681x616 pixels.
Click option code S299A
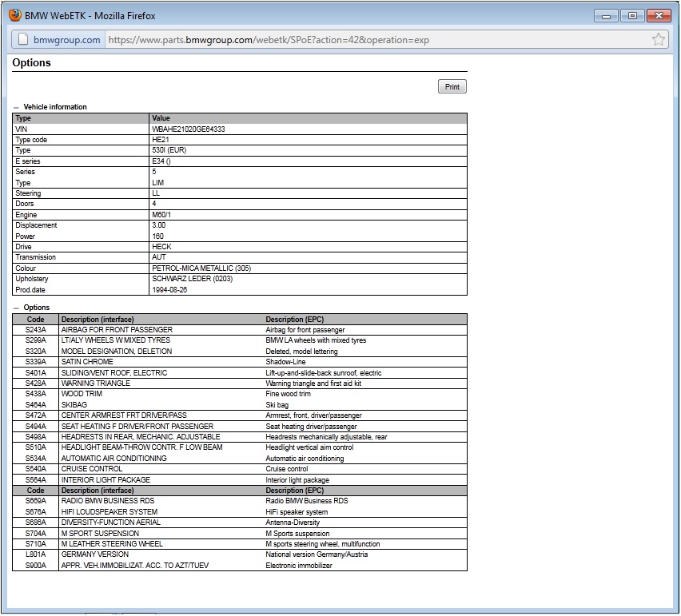point(36,340)
